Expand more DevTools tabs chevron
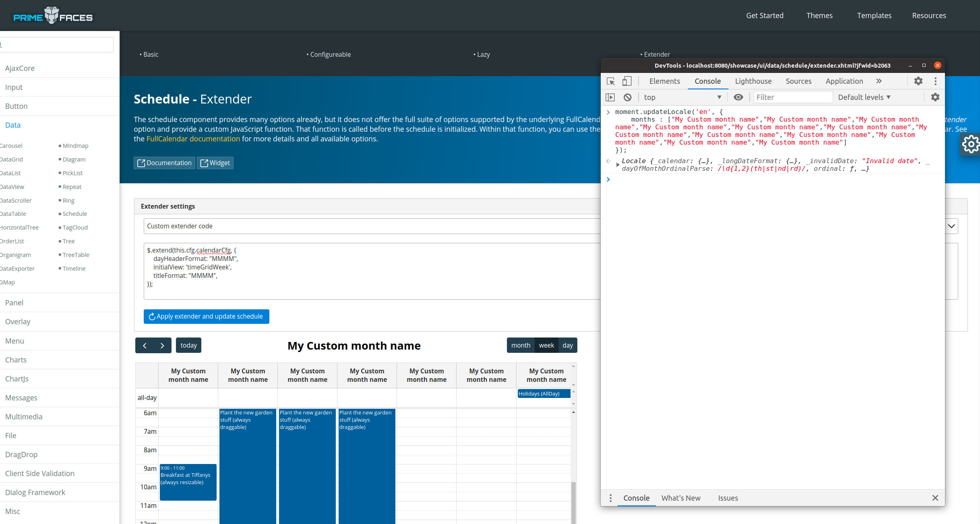This screenshot has width=980, height=524. click(x=879, y=81)
